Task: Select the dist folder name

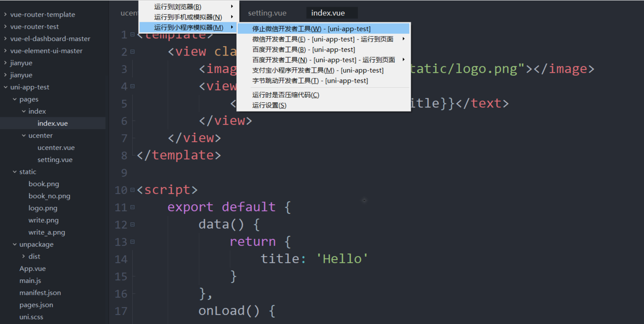Action: [x=34, y=256]
